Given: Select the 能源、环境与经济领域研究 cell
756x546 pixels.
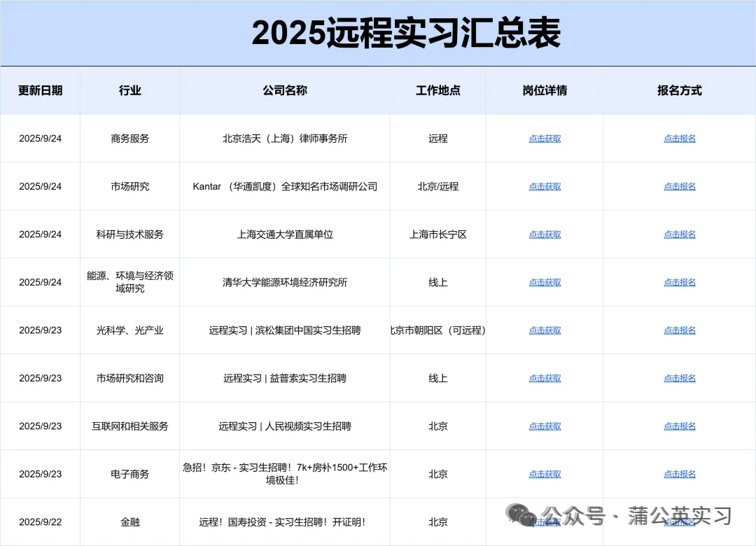Looking at the screenshot, I should point(130,282).
